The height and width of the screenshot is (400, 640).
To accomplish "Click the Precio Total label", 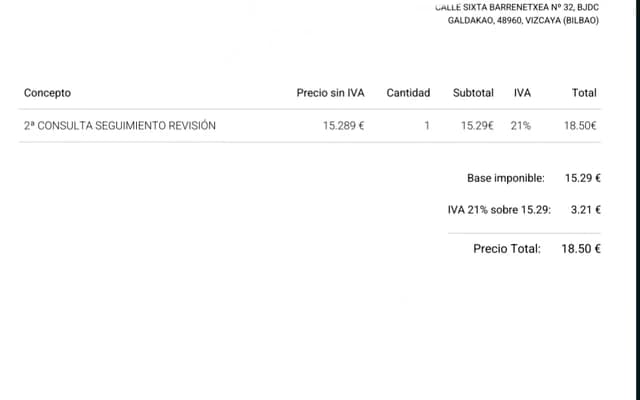I will coord(507,249).
